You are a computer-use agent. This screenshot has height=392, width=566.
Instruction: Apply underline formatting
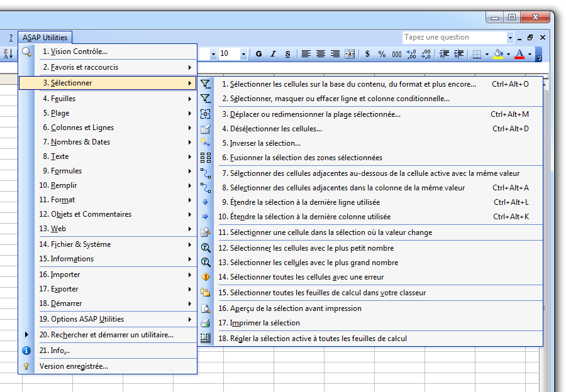287,54
